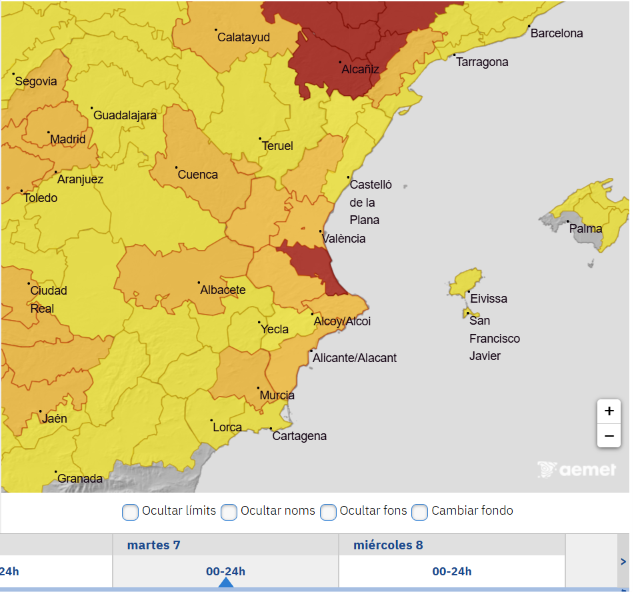Click the Teruel map label
The image size is (633, 592).
point(277,146)
